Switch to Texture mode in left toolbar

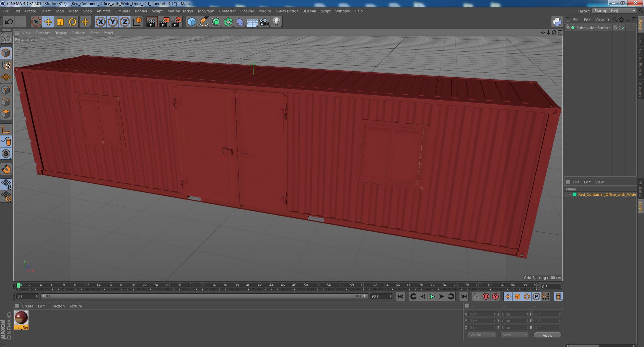tap(6, 65)
